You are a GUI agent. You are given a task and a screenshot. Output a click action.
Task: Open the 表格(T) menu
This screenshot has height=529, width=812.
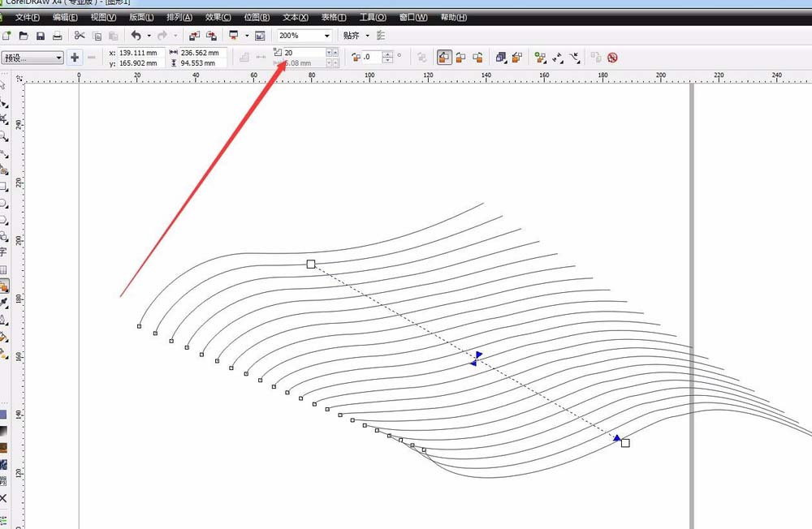(334, 18)
